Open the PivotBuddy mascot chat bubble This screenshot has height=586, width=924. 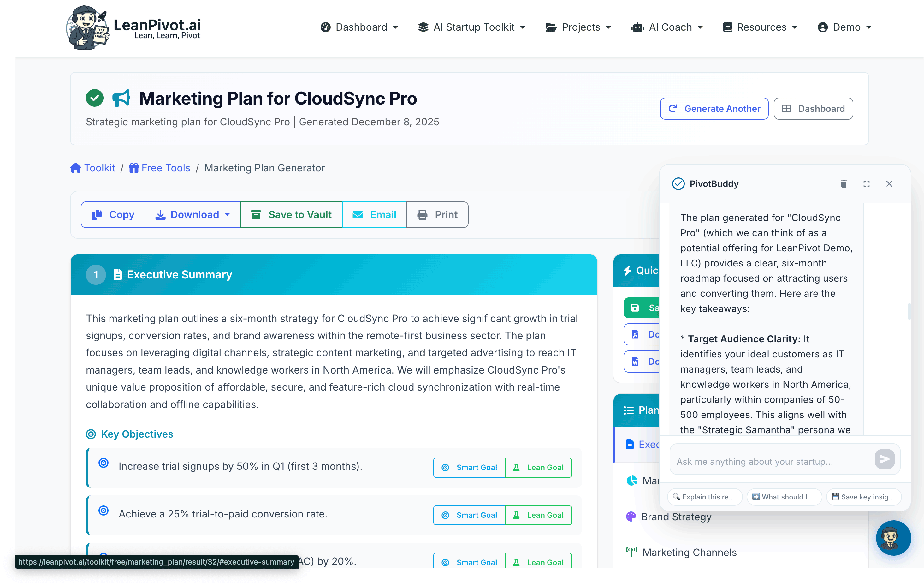point(893,538)
